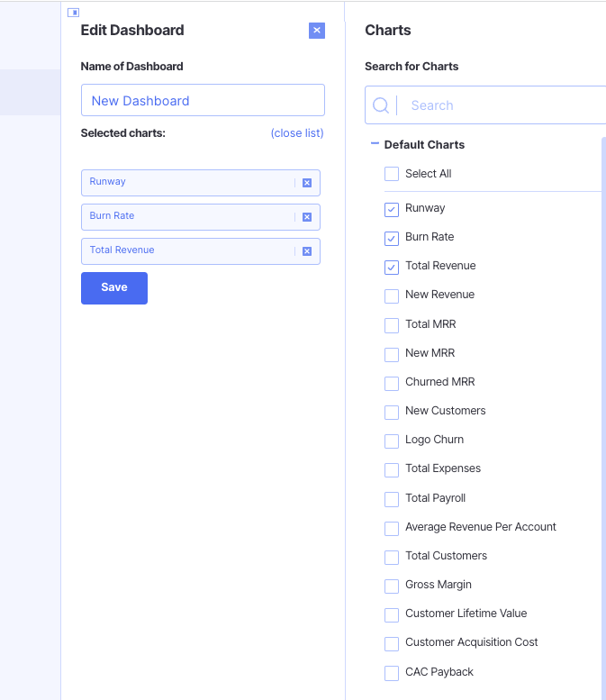Hide the selected charts list
The image size is (606, 700).
pyautogui.click(x=296, y=133)
